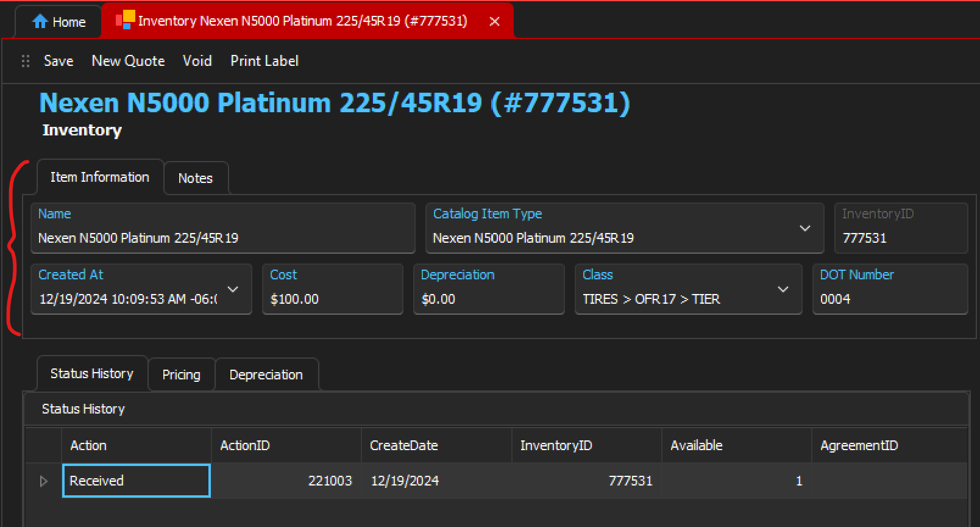Click the Inventory tab's colored squares icon
Image resolution: width=980 pixels, height=527 pixels.
(x=126, y=20)
